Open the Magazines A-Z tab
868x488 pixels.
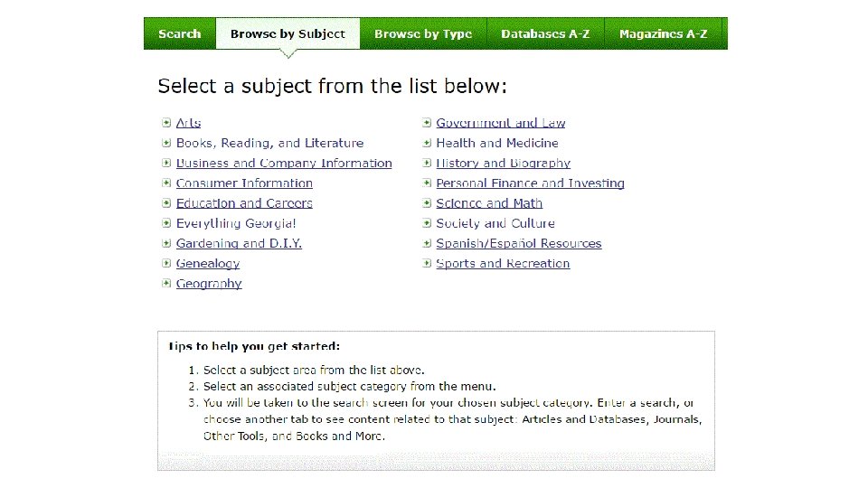pyautogui.click(x=664, y=33)
